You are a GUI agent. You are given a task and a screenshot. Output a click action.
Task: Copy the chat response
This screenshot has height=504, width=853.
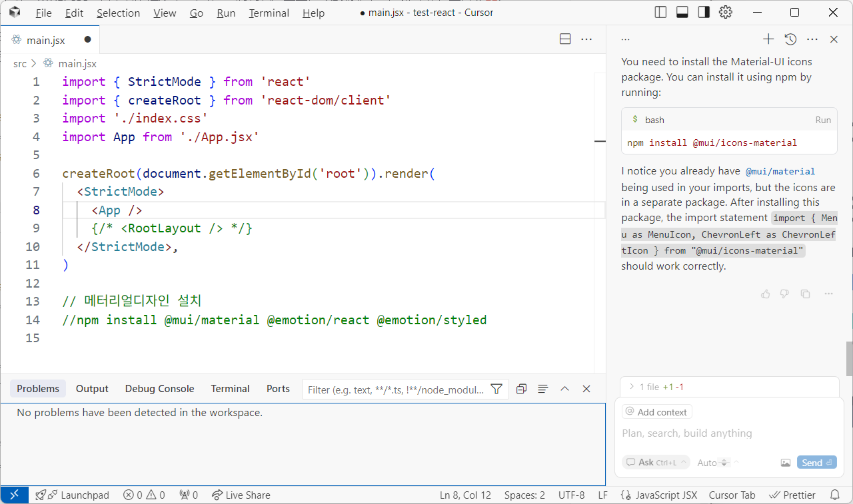coord(805,294)
